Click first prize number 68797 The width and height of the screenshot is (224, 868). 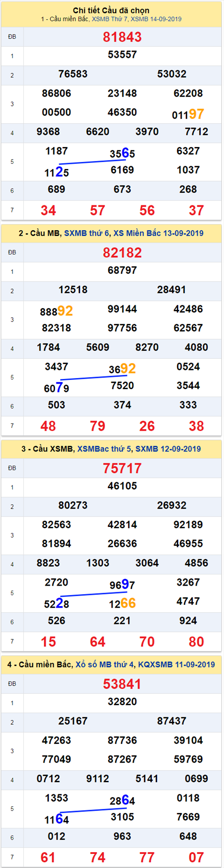[x=122, y=270]
